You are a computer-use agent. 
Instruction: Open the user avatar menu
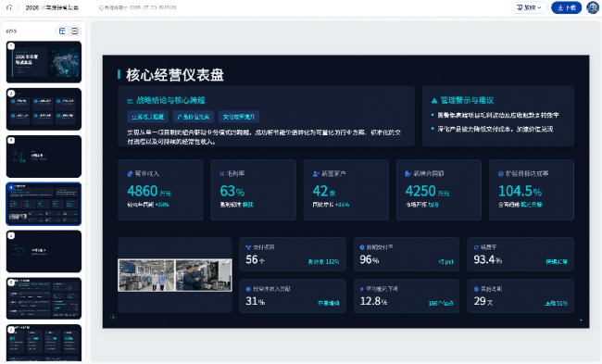pyautogui.click(x=593, y=7)
